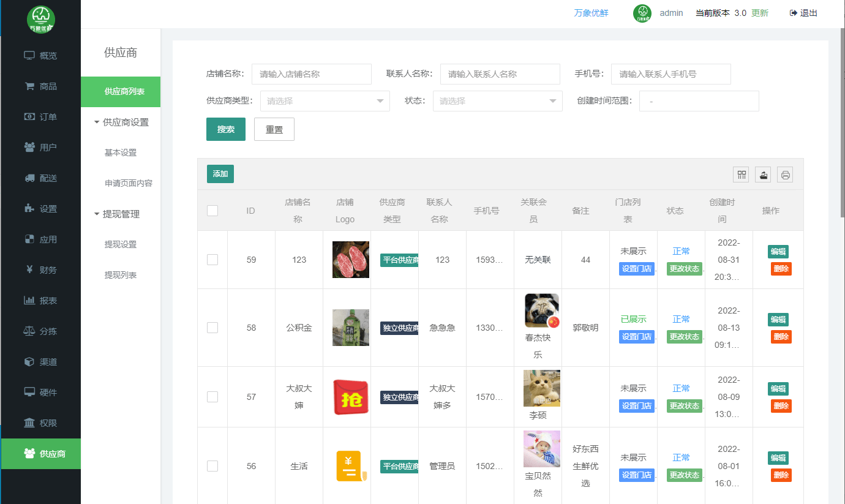Click the export icon in table toolbar
This screenshot has height=504, width=845.
coord(763,175)
